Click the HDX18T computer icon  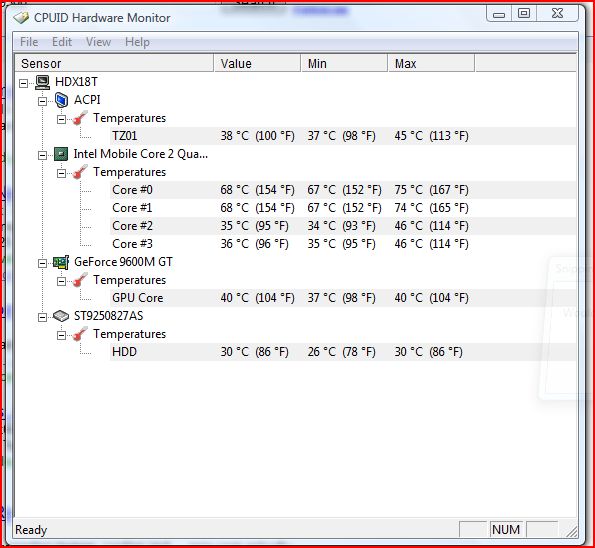tap(42, 82)
